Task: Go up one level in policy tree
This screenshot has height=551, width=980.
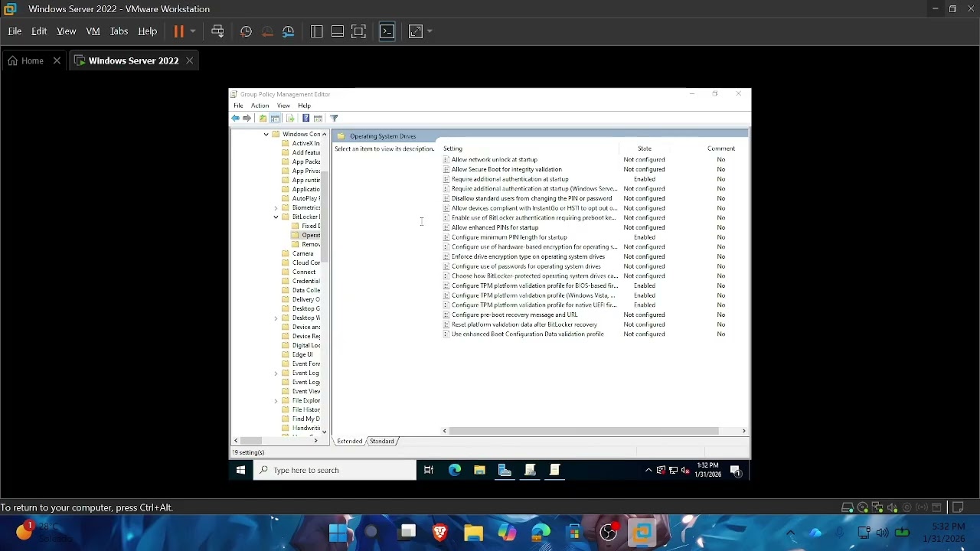Action: click(x=263, y=118)
